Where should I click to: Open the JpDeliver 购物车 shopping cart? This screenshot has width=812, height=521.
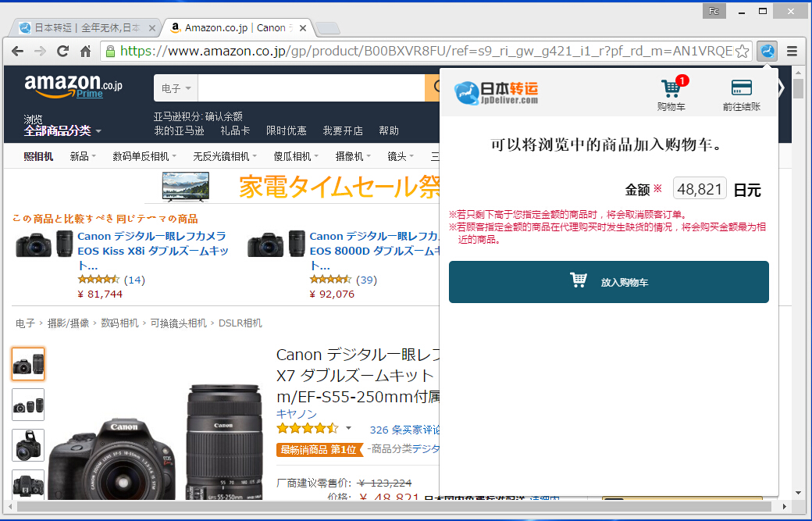[671, 87]
